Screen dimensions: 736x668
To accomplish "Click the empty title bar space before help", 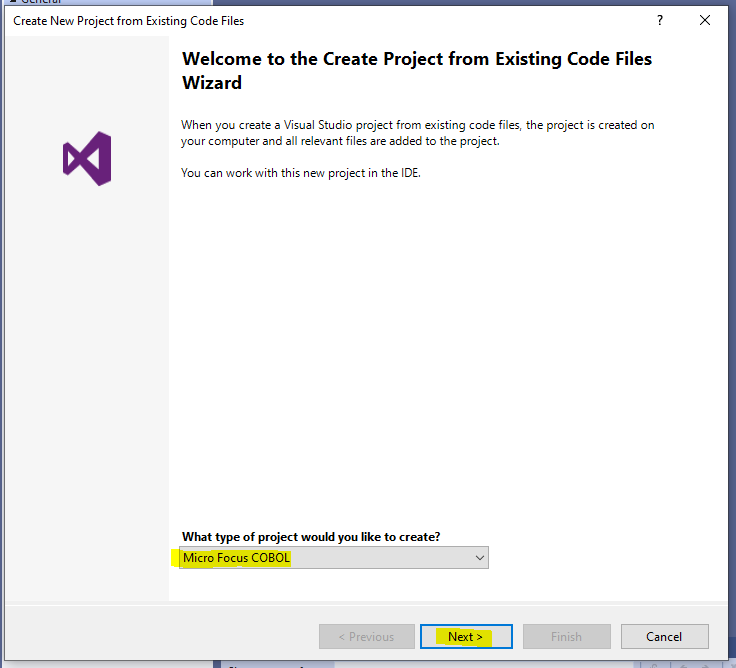I will tap(450, 20).
